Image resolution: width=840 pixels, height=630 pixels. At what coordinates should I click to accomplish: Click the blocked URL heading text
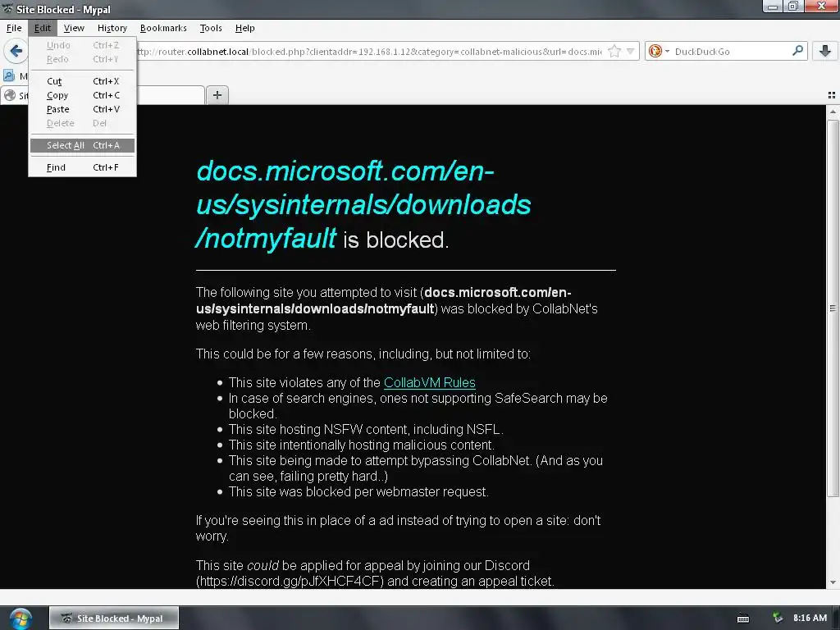coord(363,204)
